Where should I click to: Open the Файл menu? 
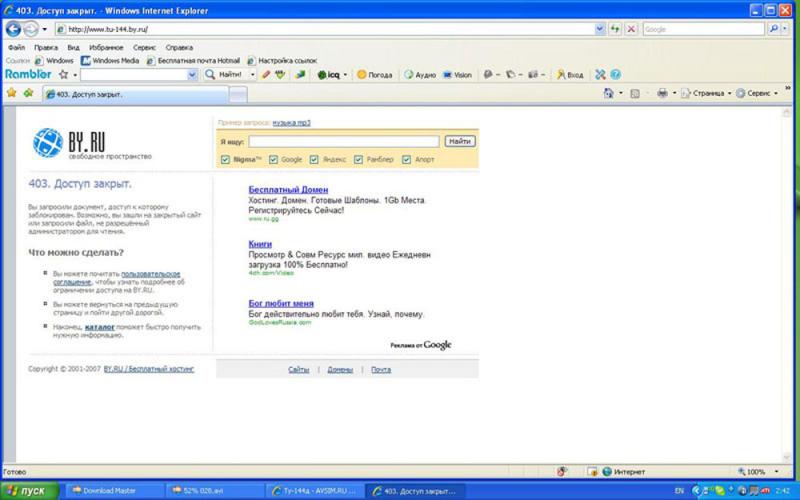point(16,47)
